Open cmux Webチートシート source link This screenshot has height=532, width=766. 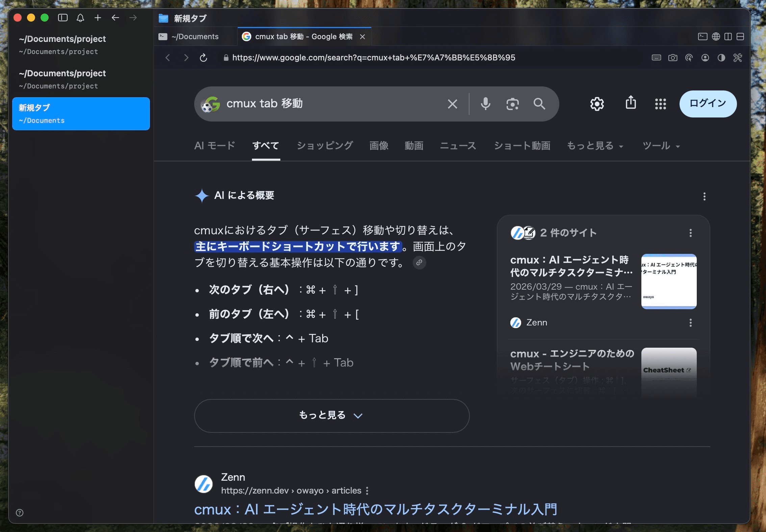[x=572, y=360]
